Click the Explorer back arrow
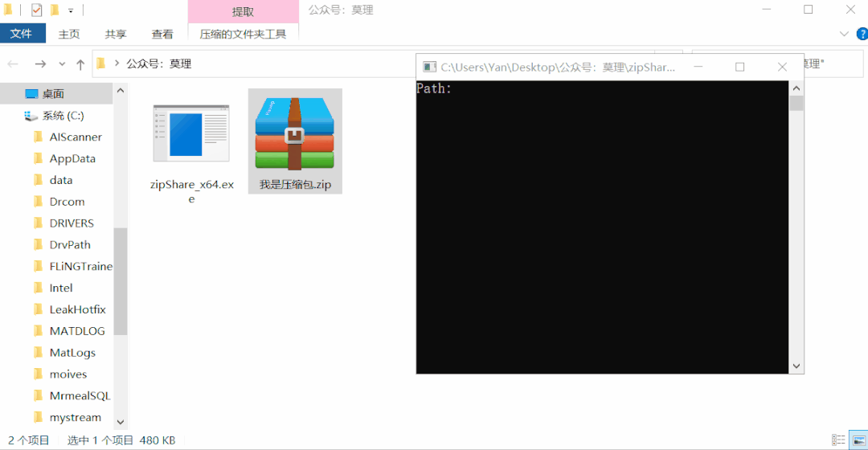 (13, 64)
